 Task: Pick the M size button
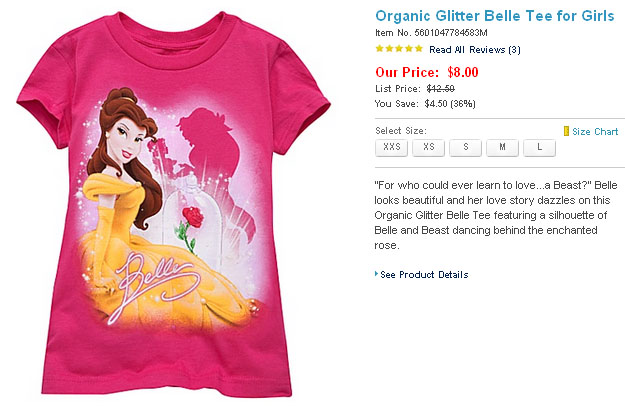coord(502,148)
